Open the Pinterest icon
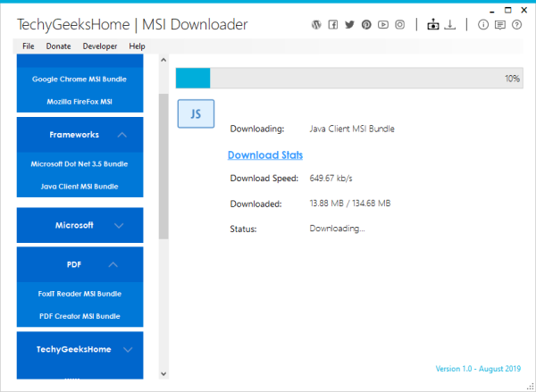536x392 pixels. pos(366,25)
